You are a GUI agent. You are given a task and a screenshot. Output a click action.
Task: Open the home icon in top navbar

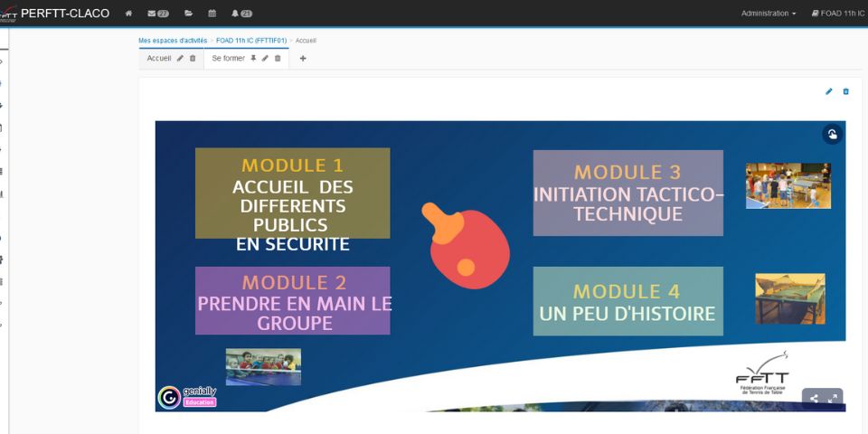[128, 14]
